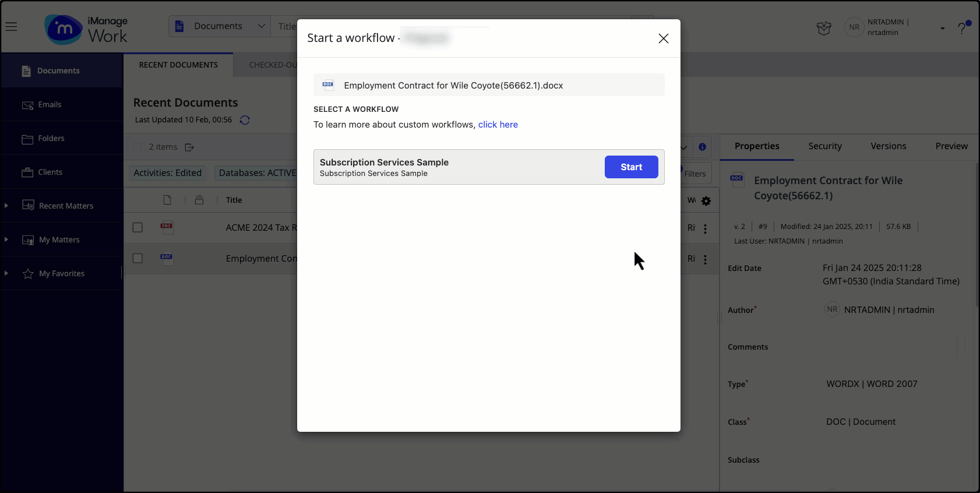Click the lock column header icon
The height and width of the screenshot is (493, 980).
click(199, 200)
